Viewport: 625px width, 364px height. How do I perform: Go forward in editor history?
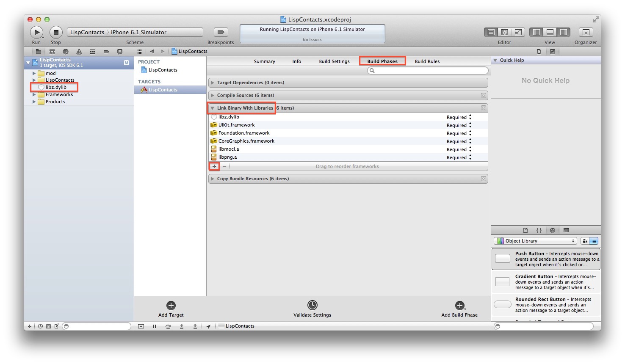pyautogui.click(x=162, y=51)
